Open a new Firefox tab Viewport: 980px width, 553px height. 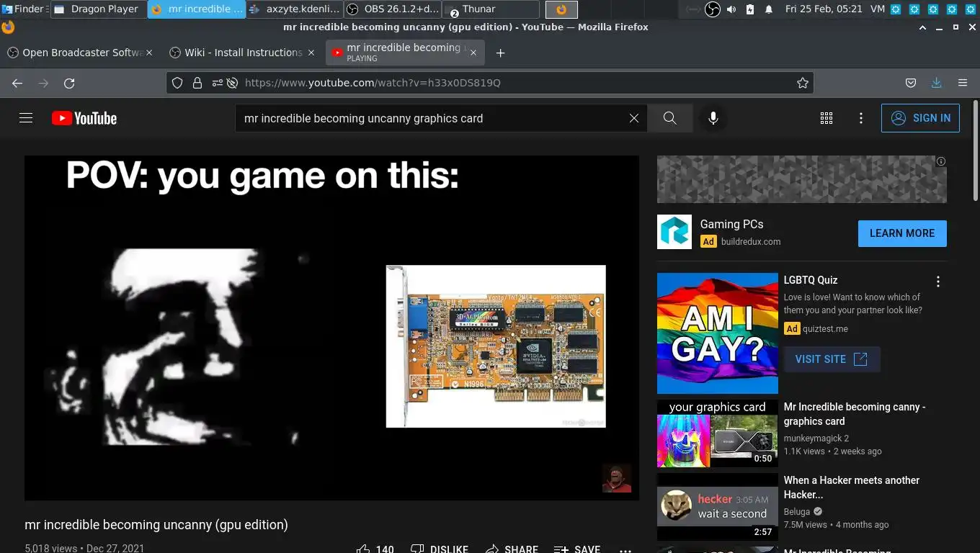(x=501, y=53)
